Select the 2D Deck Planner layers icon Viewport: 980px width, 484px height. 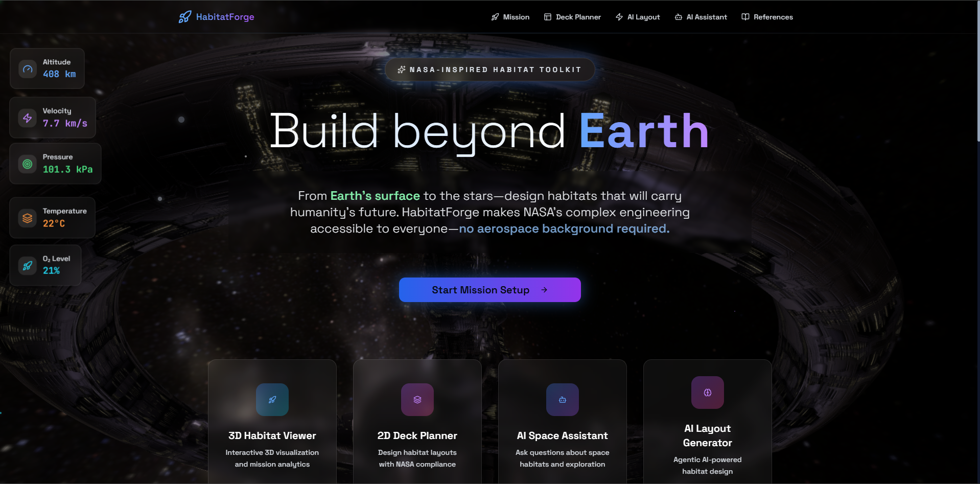pos(417,400)
